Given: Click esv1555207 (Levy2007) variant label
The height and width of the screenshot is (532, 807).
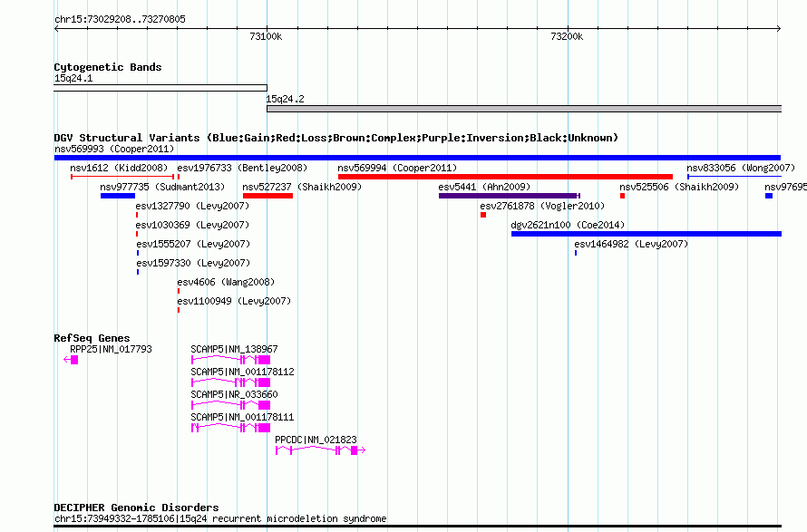Looking at the screenshot, I should coord(193,244).
